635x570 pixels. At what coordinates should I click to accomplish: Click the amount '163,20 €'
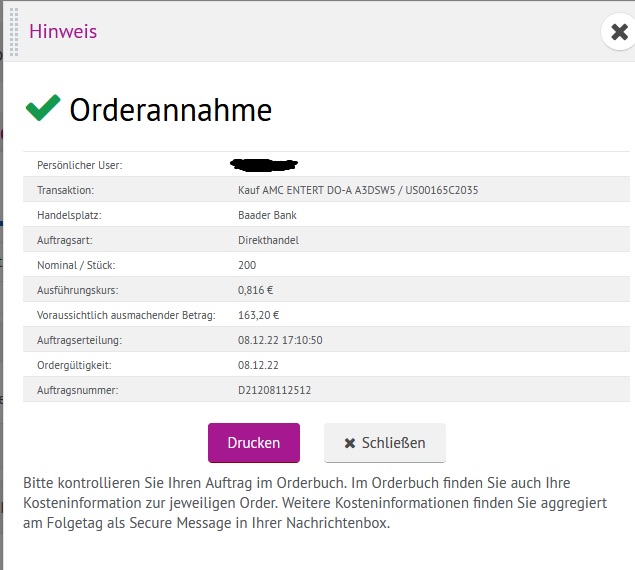pyautogui.click(x=258, y=315)
